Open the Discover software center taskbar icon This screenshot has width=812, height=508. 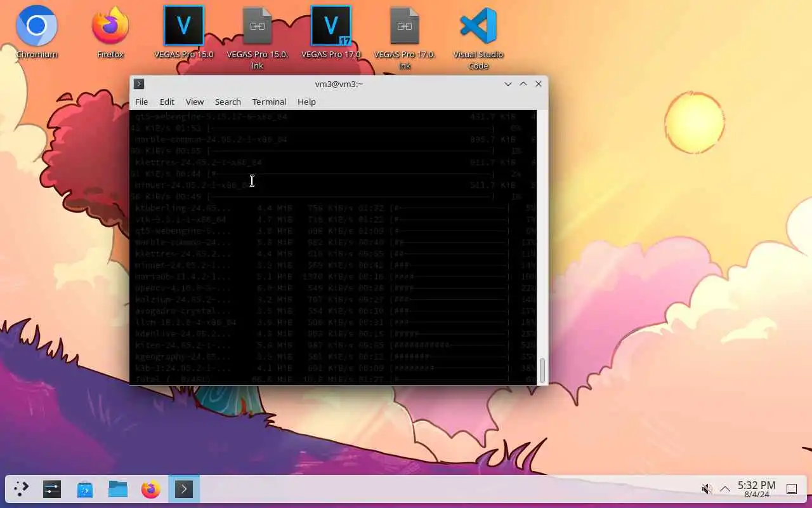pyautogui.click(x=85, y=489)
